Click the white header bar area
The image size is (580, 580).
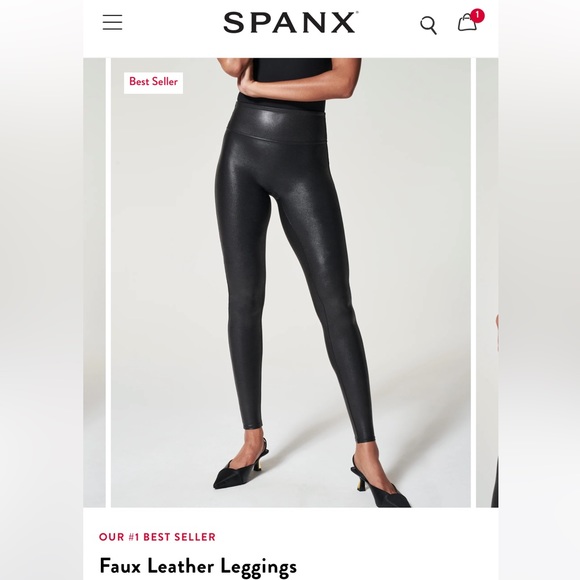[291, 29]
